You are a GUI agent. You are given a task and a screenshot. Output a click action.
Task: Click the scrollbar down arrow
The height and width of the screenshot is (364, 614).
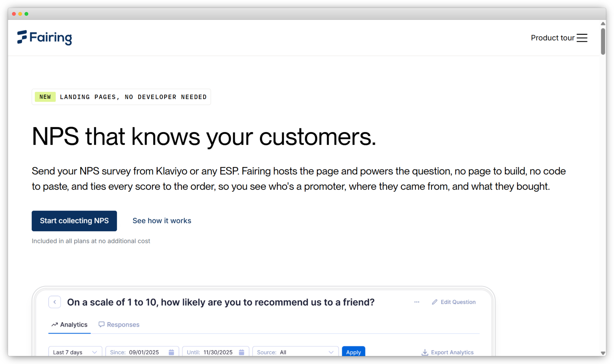(603, 353)
